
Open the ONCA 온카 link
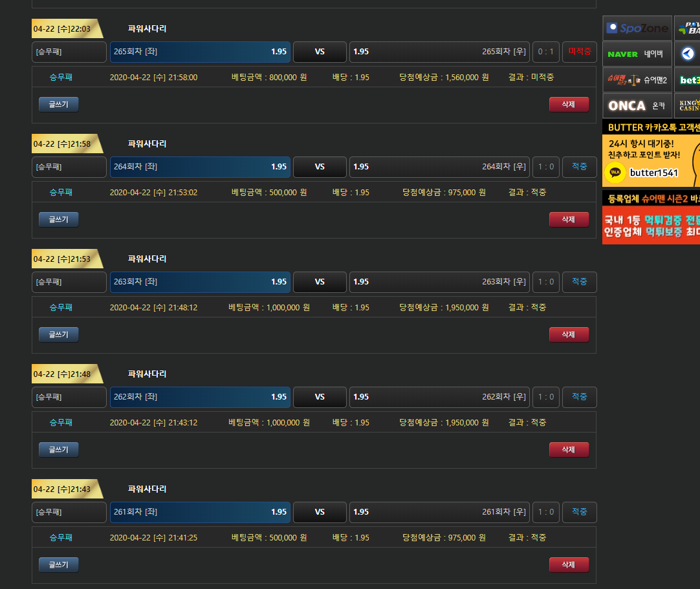[x=637, y=106]
